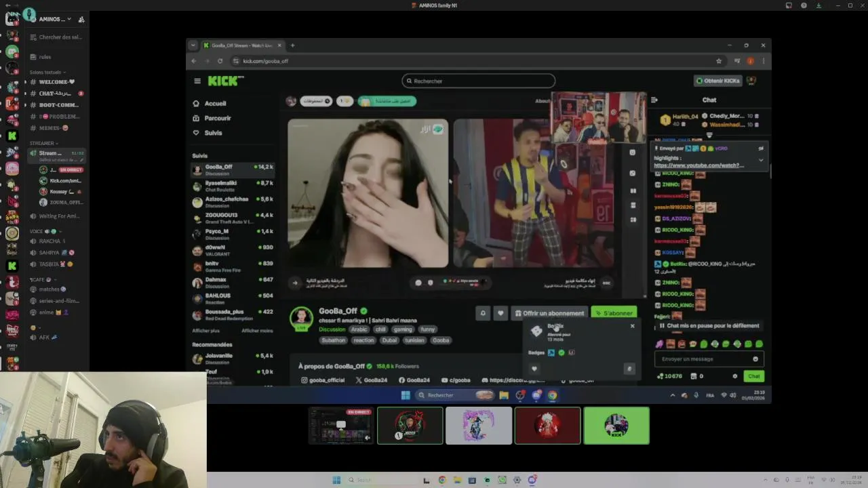Expand the pinned highlights message chevron

click(x=761, y=160)
